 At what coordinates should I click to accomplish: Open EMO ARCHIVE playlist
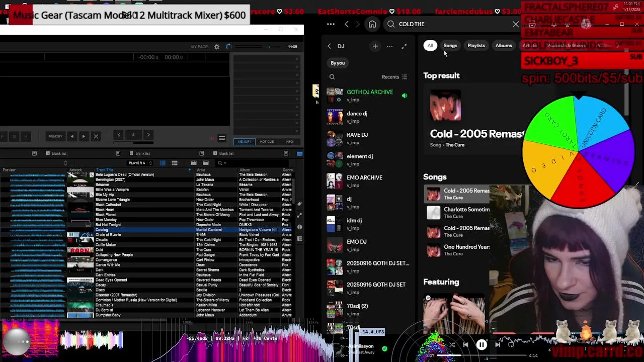(x=368, y=181)
